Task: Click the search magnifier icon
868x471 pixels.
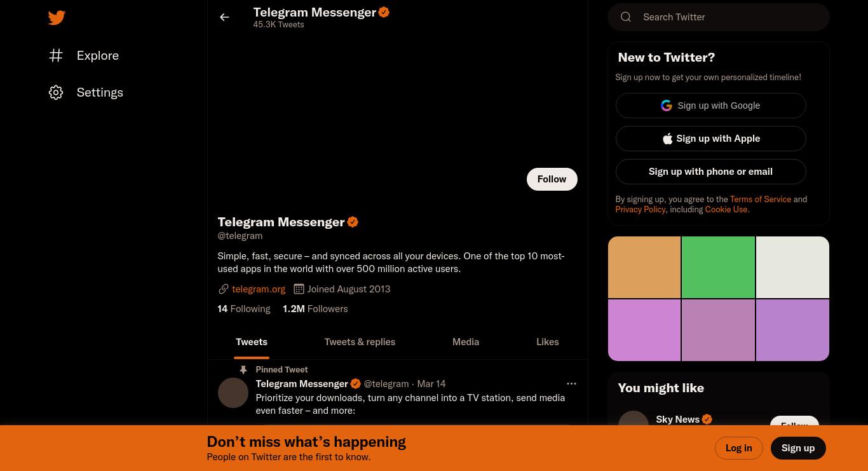Action: (x=626, y=17)
